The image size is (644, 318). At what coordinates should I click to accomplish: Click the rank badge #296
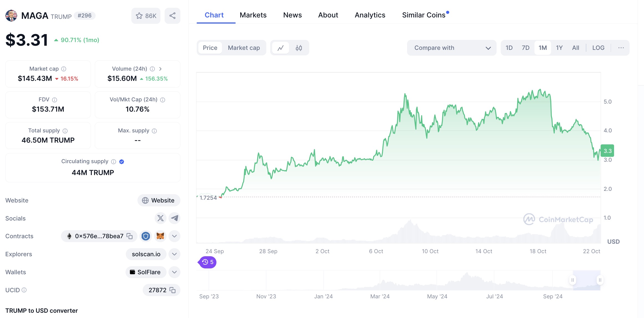(85, 16)
